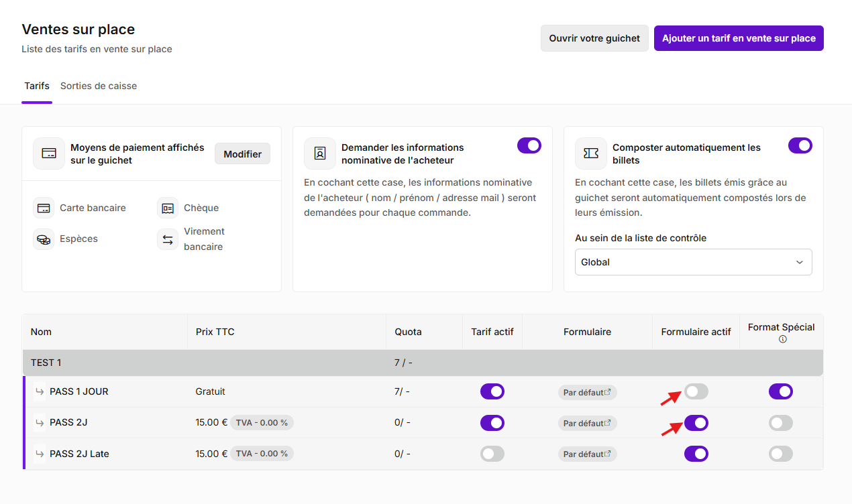
Task: Click the Virement bancaire transfer icon
Action: [168, 239]
